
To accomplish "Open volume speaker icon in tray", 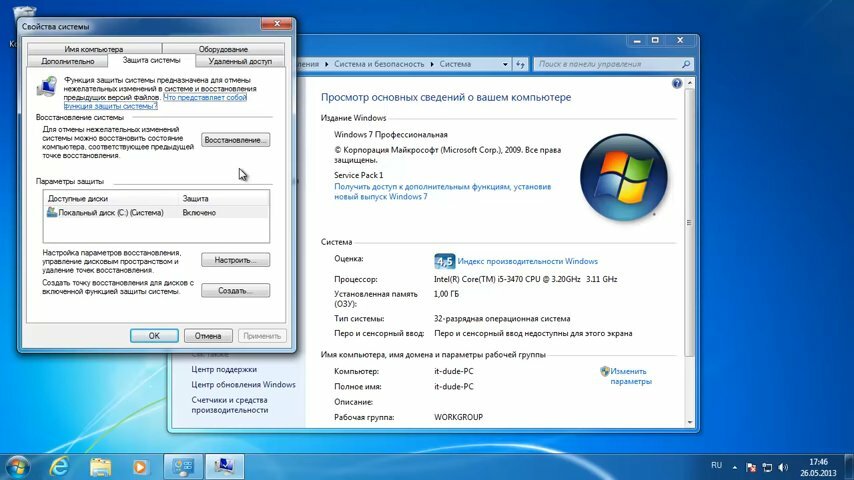I will tap(783, 467).
